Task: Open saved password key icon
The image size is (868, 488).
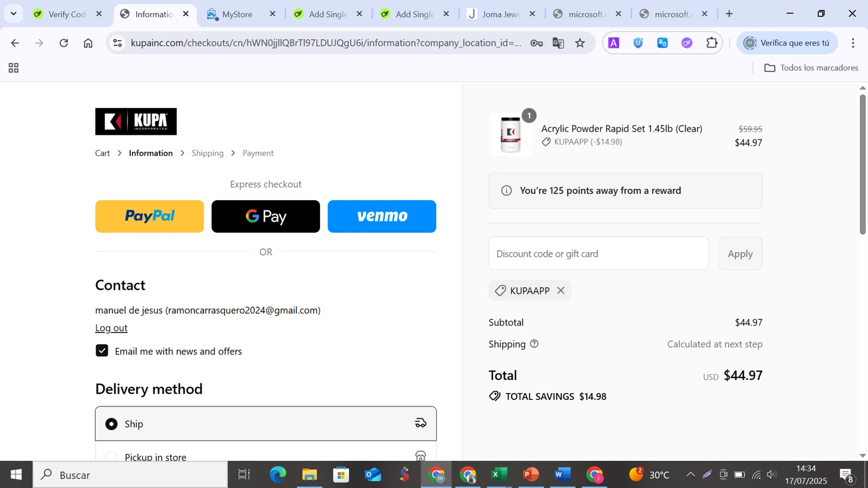Action: [536, 43]
